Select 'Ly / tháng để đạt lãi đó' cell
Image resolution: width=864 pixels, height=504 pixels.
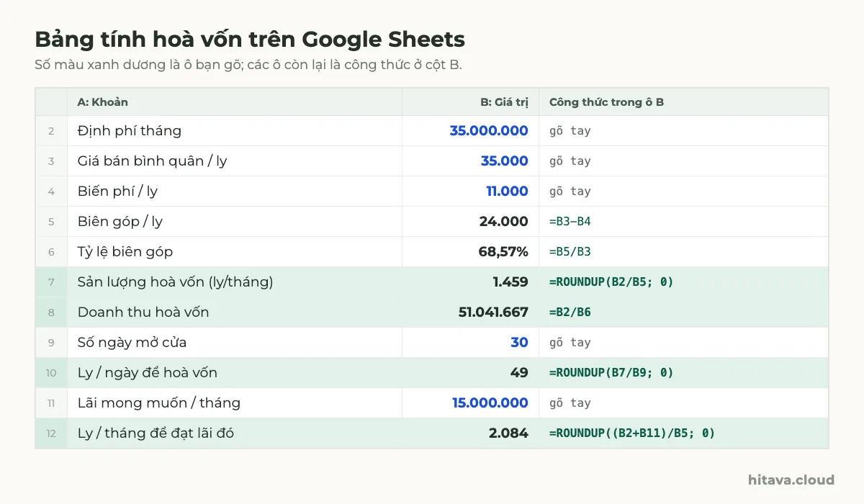[235, 433]
